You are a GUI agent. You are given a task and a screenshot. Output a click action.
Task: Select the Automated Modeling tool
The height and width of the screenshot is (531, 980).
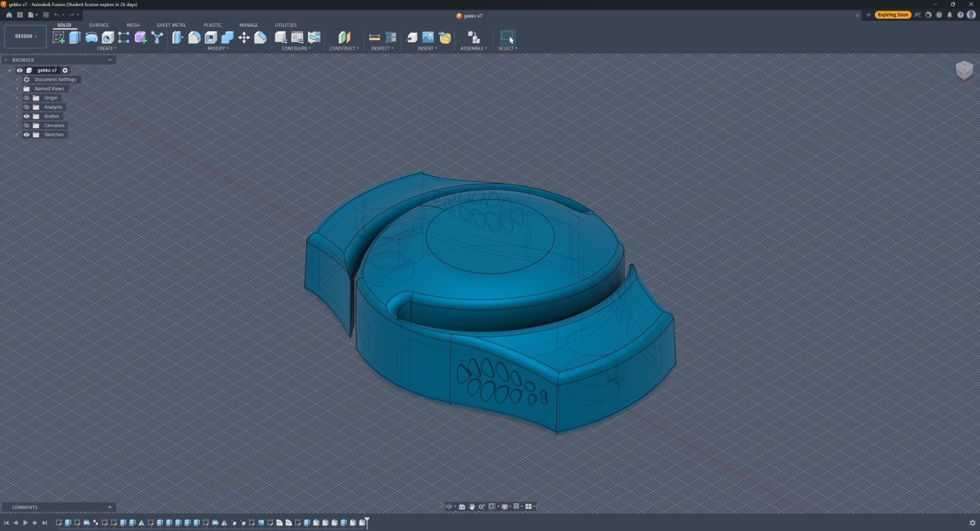click(x=157, y=37)
